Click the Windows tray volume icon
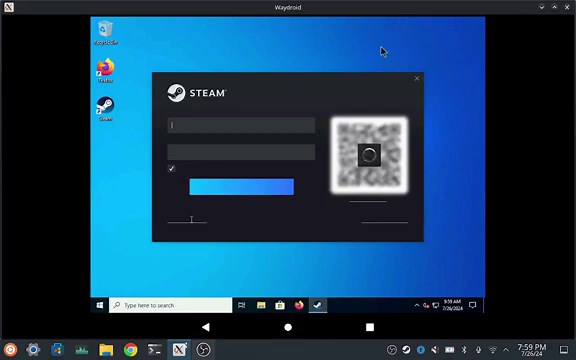This screenshot has width=576, height=360. (426, 305)
